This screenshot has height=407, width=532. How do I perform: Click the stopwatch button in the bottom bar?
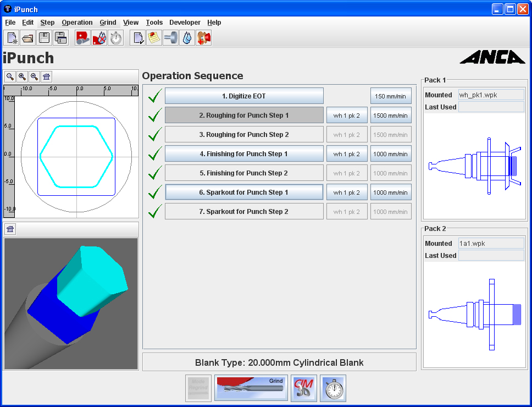(333, 388)
